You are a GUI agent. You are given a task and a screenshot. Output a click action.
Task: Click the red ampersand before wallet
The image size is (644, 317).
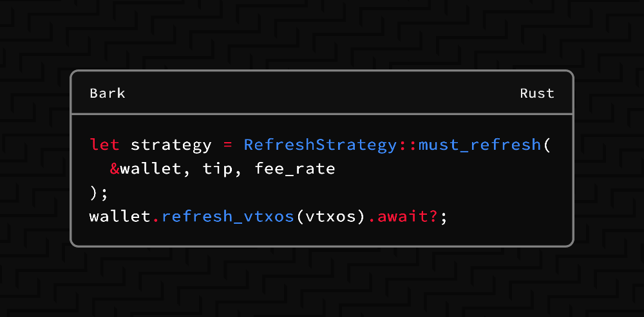pyautogui.click(x=114, y=169)
